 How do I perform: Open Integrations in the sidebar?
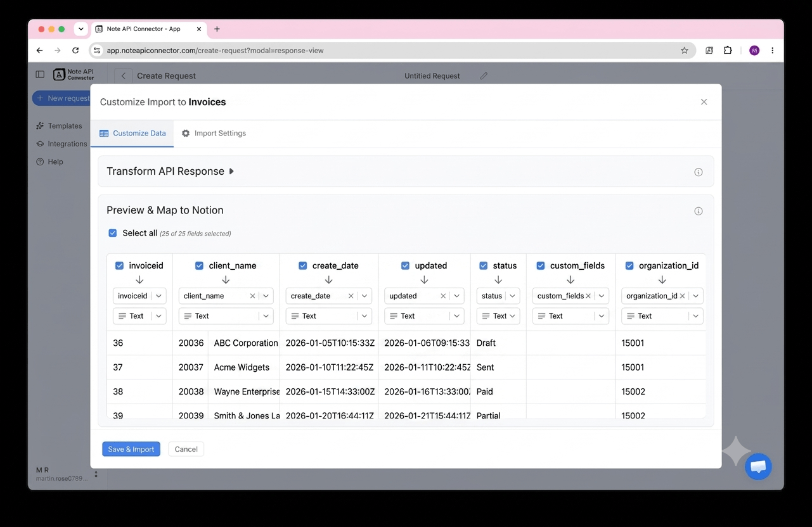click(61, 144)
